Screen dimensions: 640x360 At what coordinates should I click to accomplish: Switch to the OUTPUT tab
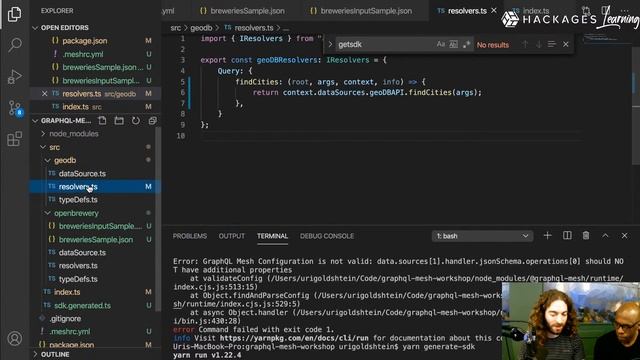(231, 236)
